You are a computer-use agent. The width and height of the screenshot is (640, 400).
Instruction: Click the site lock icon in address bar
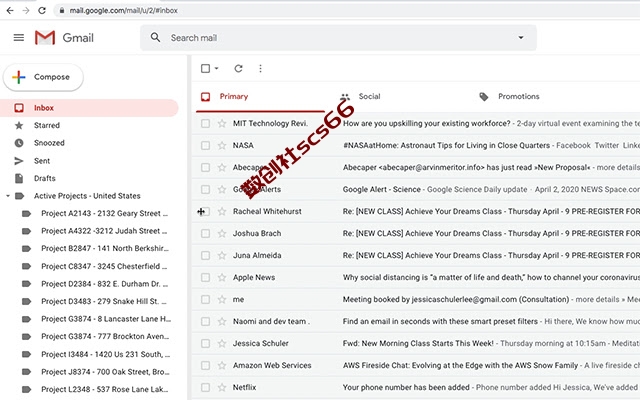point(62,11)
